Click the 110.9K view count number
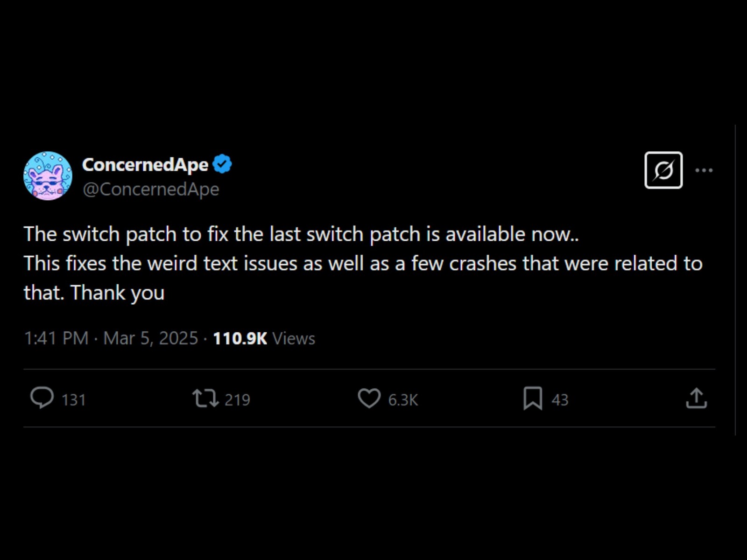The image size is (747, 560). [240, 338]
